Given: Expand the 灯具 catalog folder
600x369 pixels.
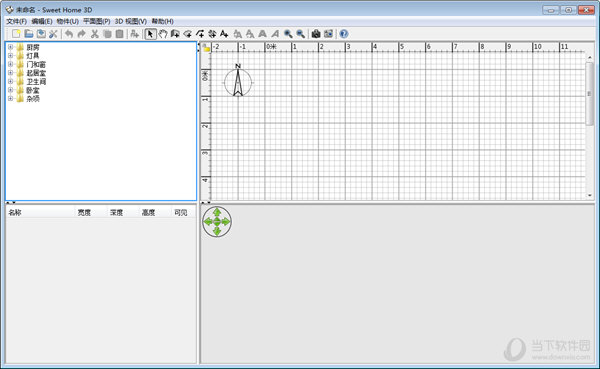Looking at the screenshot, I should (10, 56).
